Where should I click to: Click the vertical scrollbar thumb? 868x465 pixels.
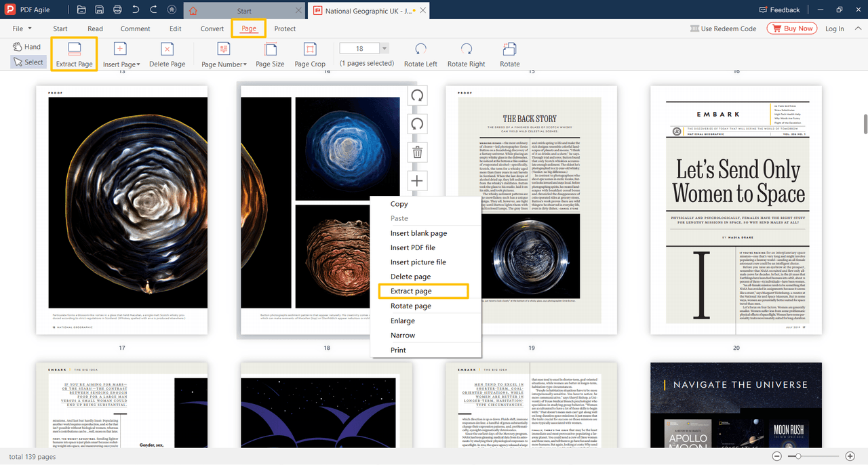[x=865, y=124]
